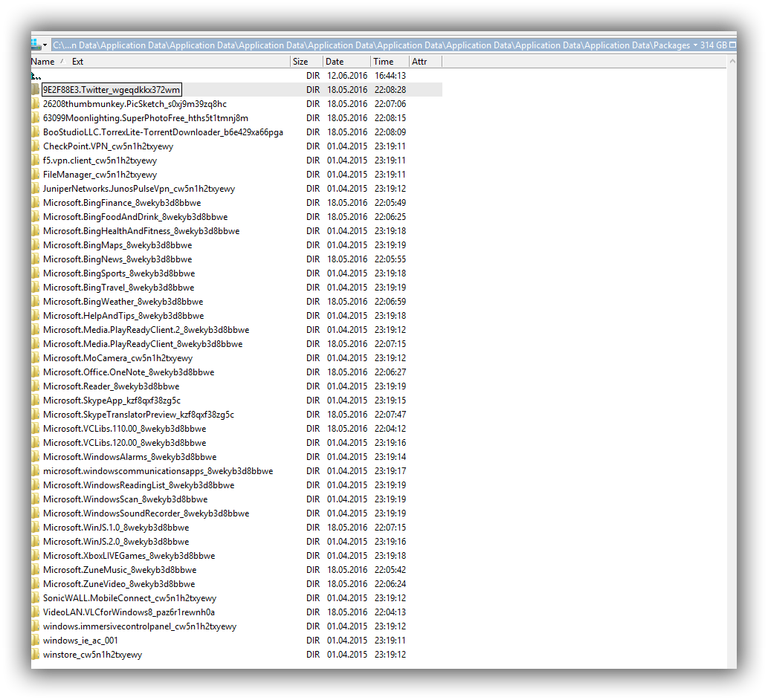Go to the parent directory entry ".."
The image size is (768, 700).
tap(36, 76)
